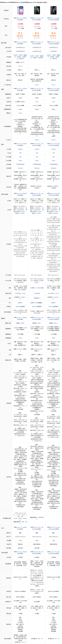Open the iPhone 11 Pro Max product photo
Viewport: 62px width, 644px height.
(x=54, y=10)
